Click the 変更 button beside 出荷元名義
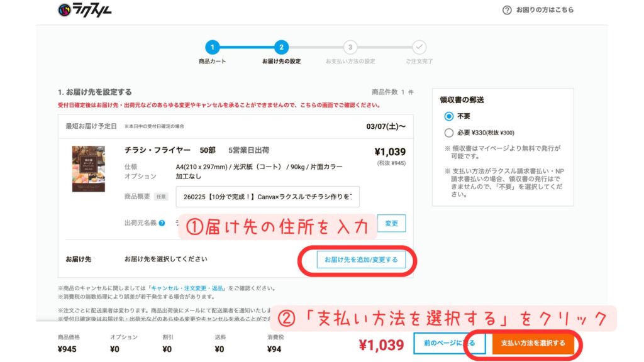 (391, 223)
